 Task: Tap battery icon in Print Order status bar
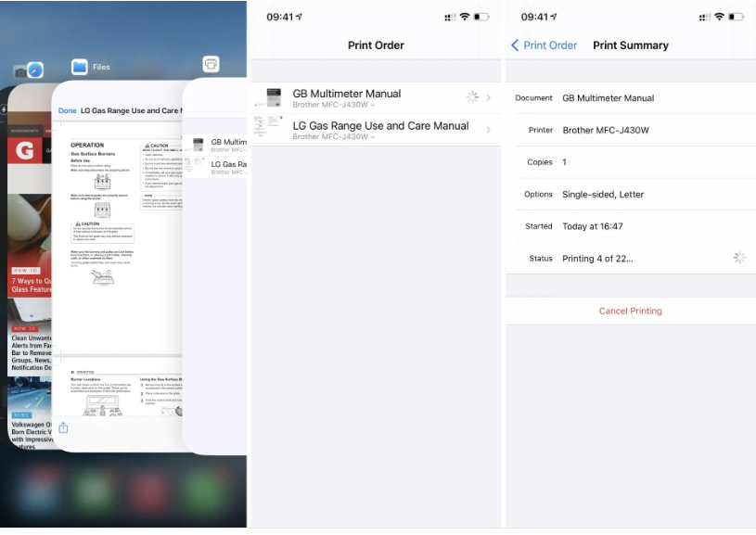pos(481,17)
